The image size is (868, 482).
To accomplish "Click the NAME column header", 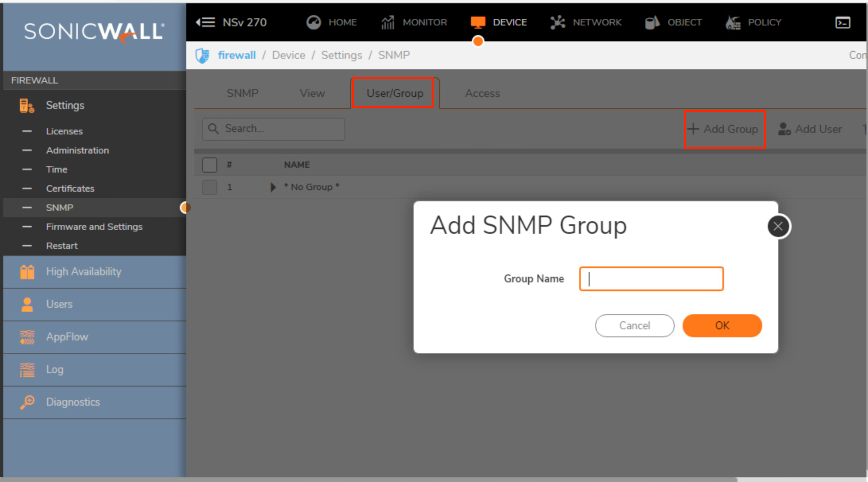I will coord(297,165).
